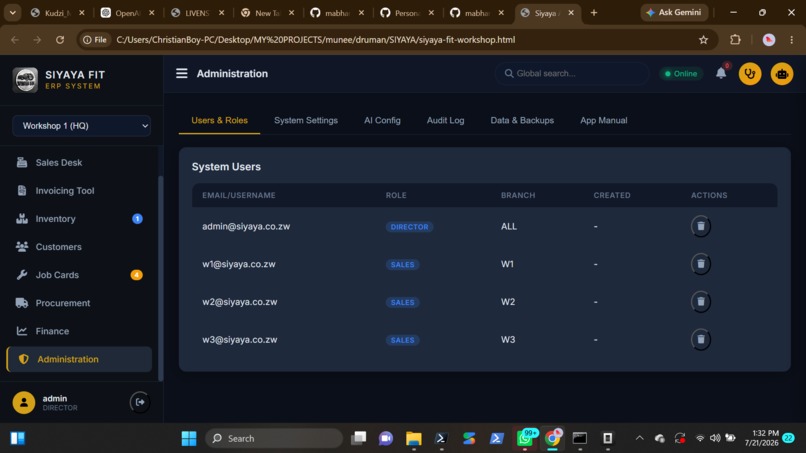Click the browser address bar URL
The height and width of the screenshot is (453, 806).
[x=315, y=40]
